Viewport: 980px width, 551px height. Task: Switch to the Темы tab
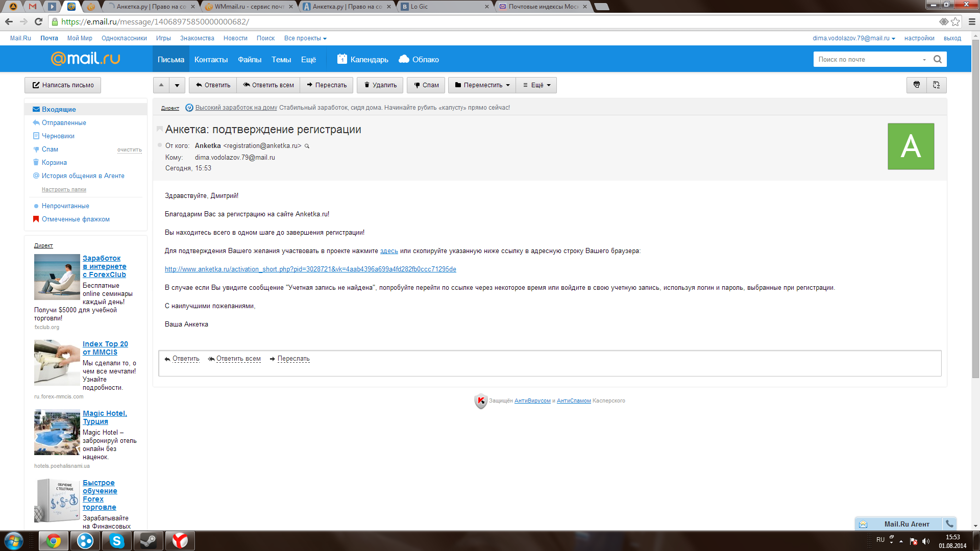[x=281, y=59]
